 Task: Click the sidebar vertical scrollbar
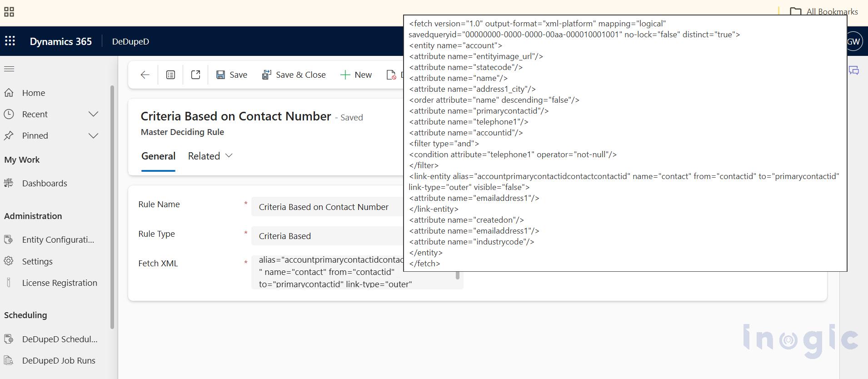coord(112,207)
